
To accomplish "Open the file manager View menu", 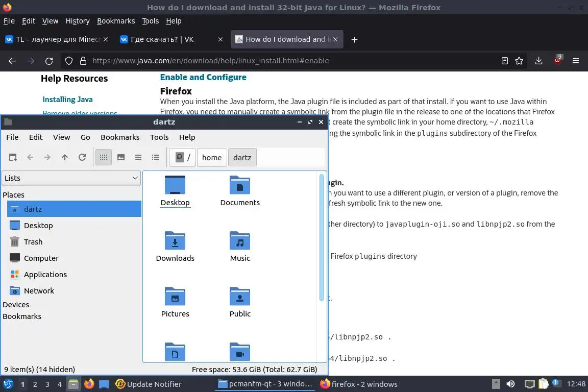I will 61,137.
